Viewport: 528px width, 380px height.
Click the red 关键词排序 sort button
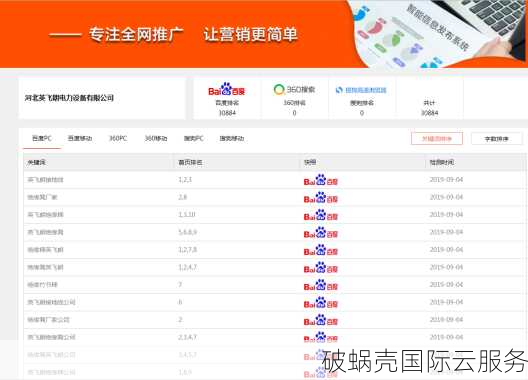click(x=437, y=138)
